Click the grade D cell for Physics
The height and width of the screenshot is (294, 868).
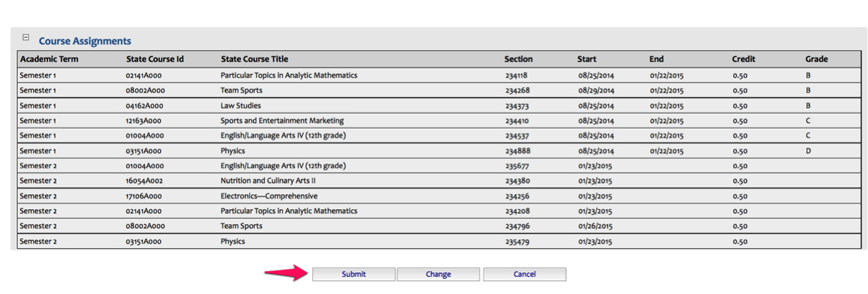(808, 151)
